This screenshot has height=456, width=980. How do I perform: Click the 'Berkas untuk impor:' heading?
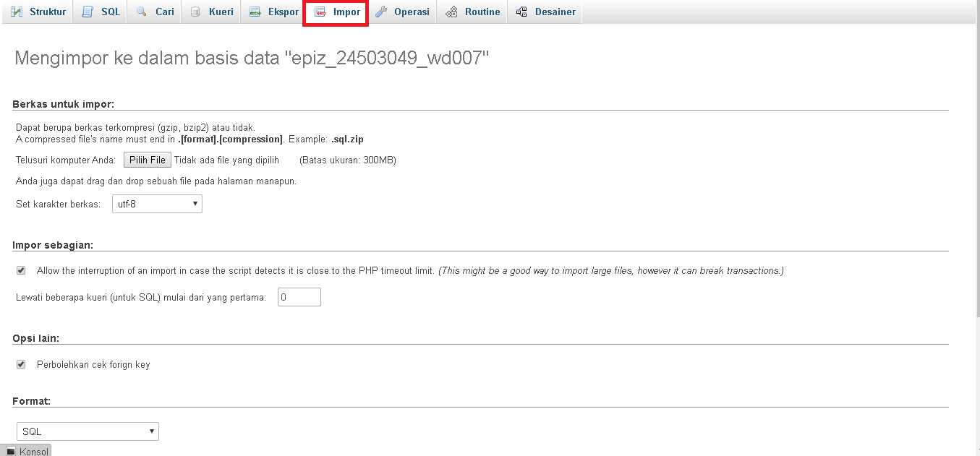(64, 104)
